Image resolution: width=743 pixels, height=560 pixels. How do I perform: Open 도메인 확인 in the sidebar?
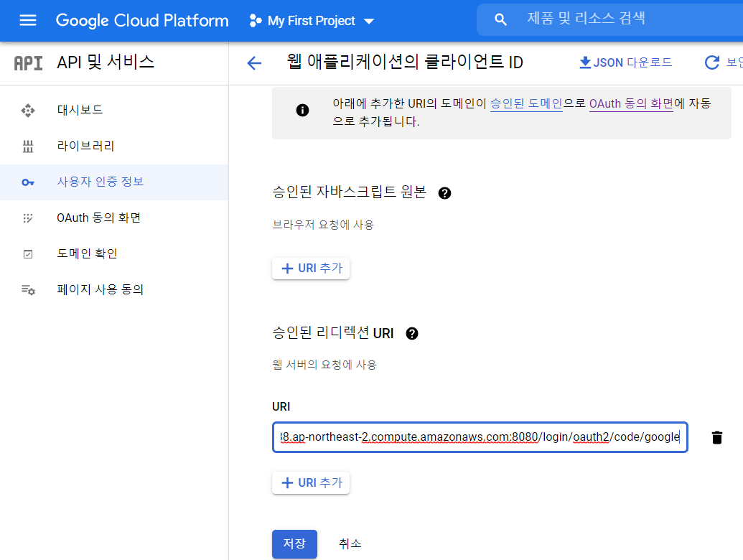114,254
